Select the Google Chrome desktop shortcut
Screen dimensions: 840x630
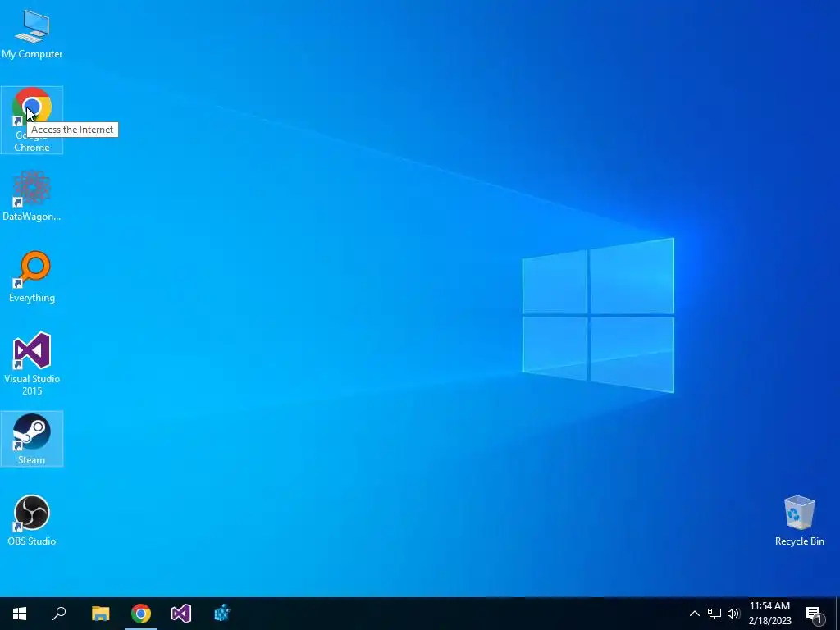pyautogui.click(x=32, y=120)
